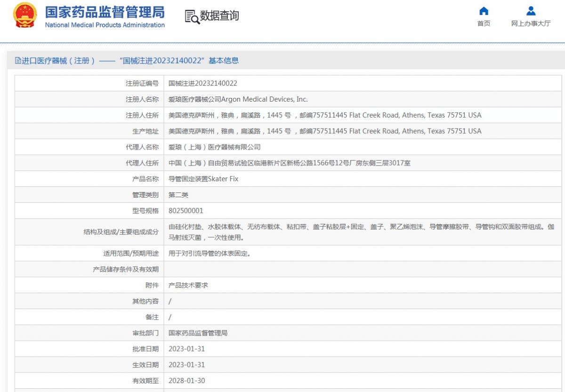Viewport: 565px width, 392px height.
Task: Open the 数据查询 heading link
Action: click(219, 16)
